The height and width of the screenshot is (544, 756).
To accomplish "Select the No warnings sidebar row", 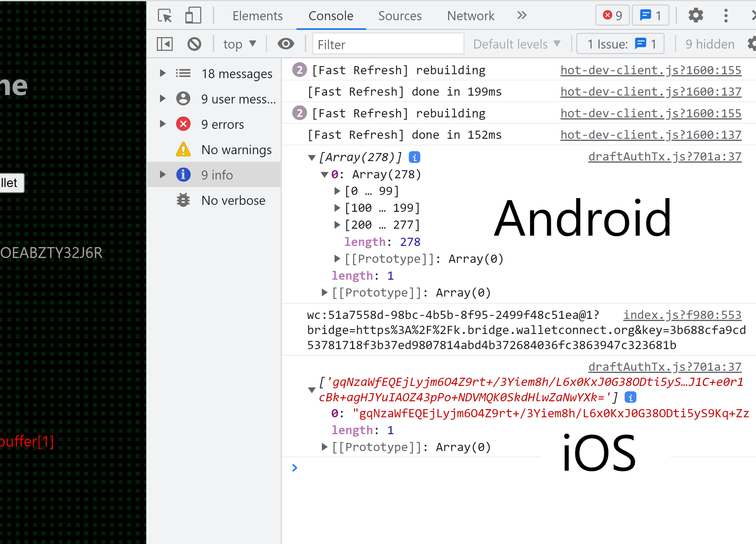I will click(214, 150).
